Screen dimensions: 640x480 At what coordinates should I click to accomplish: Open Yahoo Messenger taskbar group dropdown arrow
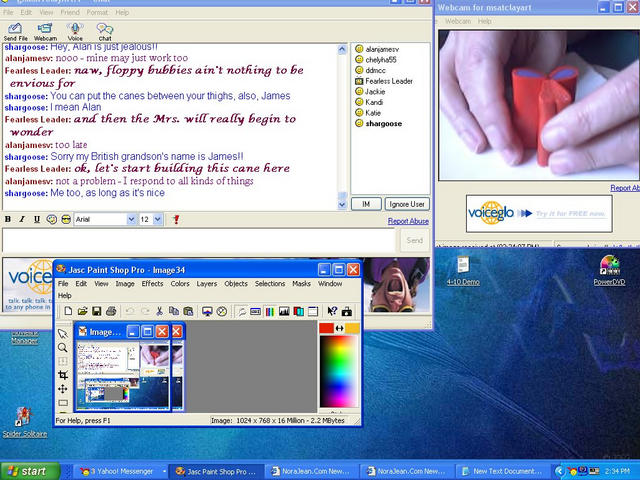point(164,471)
